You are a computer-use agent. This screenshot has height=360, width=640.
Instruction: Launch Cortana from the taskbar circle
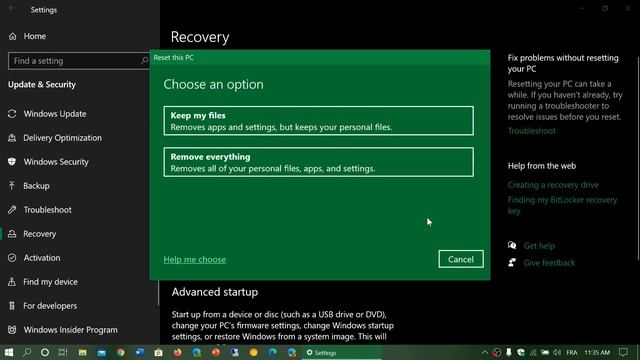point(45,352)
